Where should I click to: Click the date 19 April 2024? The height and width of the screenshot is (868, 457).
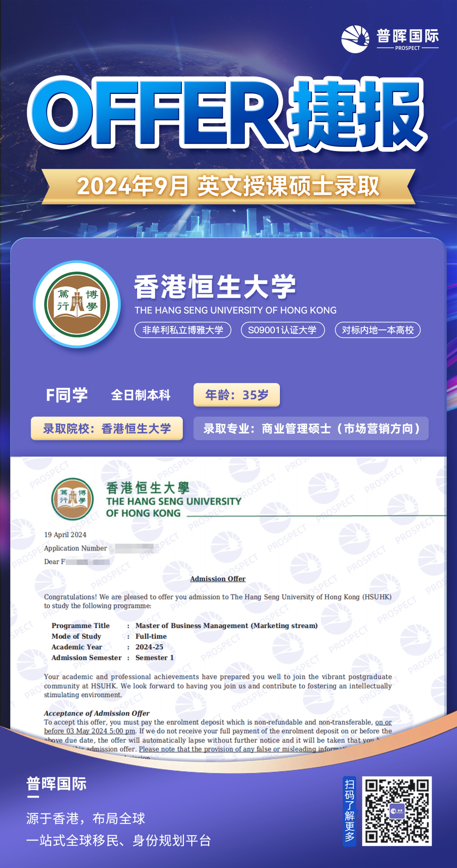[65, 535]
